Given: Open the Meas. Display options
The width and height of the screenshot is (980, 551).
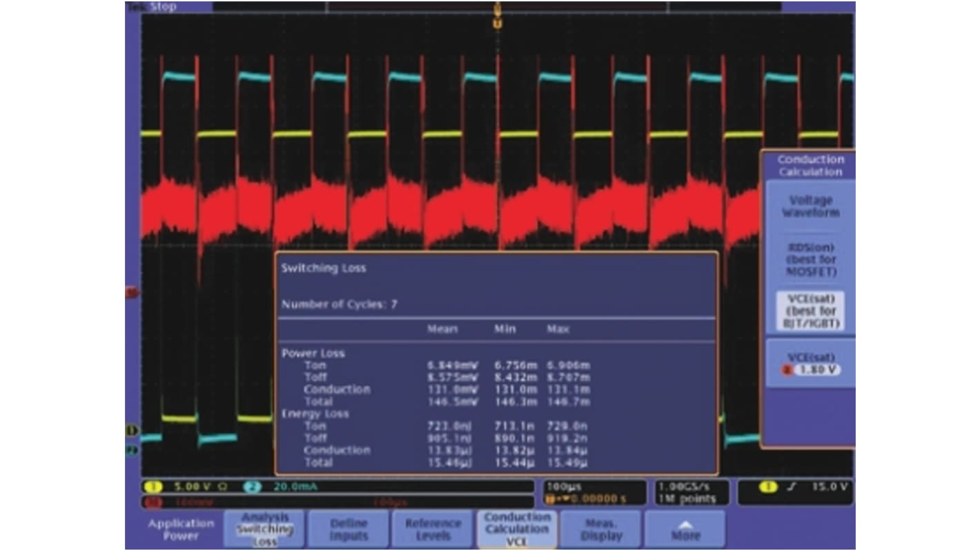Looking at the screenshot, I should point(601,528).
